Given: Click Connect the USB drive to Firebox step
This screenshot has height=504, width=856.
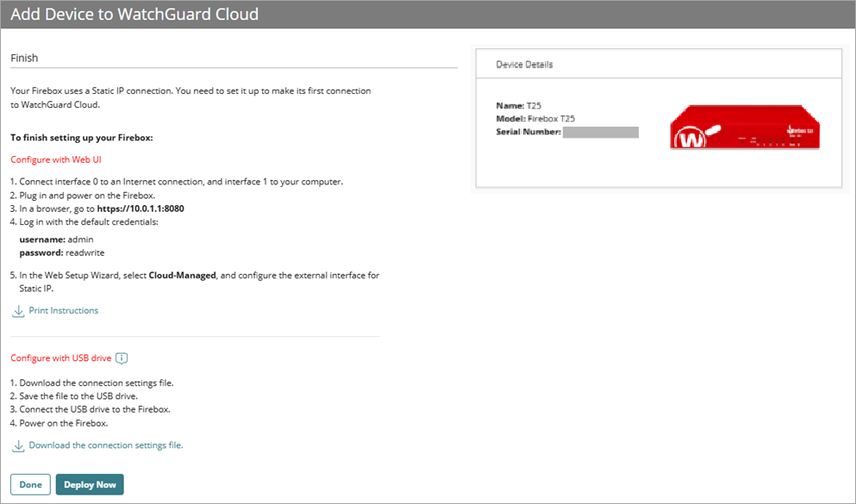Looking at the screenshot, I should (90, 409).
